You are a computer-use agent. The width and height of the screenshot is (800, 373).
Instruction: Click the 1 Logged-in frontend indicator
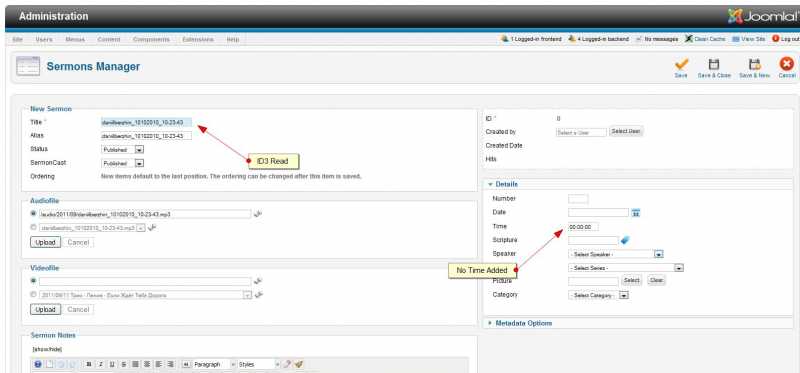[531, 39]
